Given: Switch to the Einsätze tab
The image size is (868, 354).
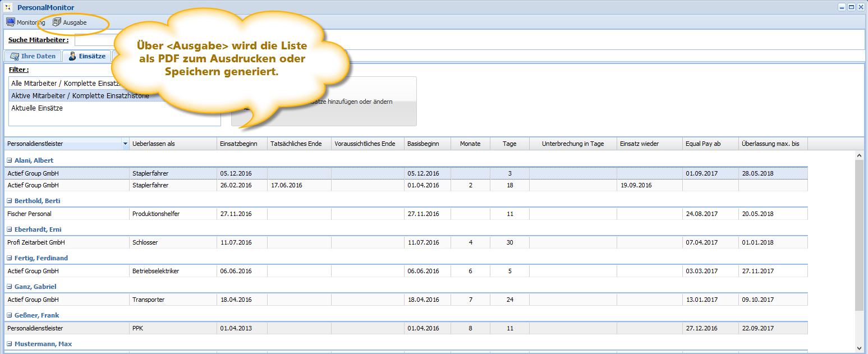Looking at the screenshot, I should [x=86, y=56].
